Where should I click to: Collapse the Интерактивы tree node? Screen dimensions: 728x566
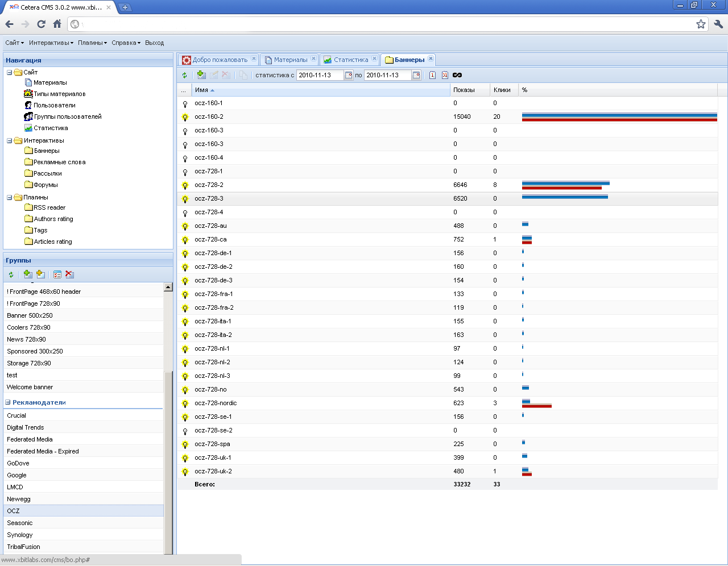point(10,140)
